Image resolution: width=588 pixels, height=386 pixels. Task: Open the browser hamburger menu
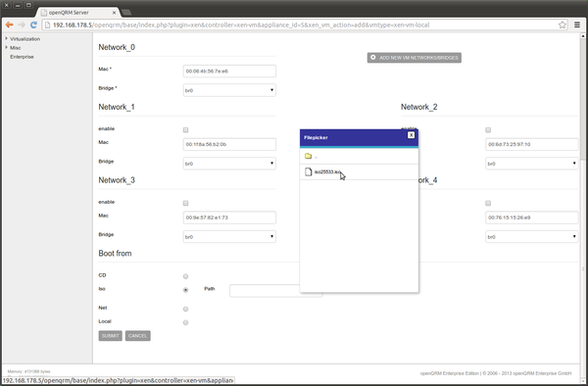tap(577, 25)
